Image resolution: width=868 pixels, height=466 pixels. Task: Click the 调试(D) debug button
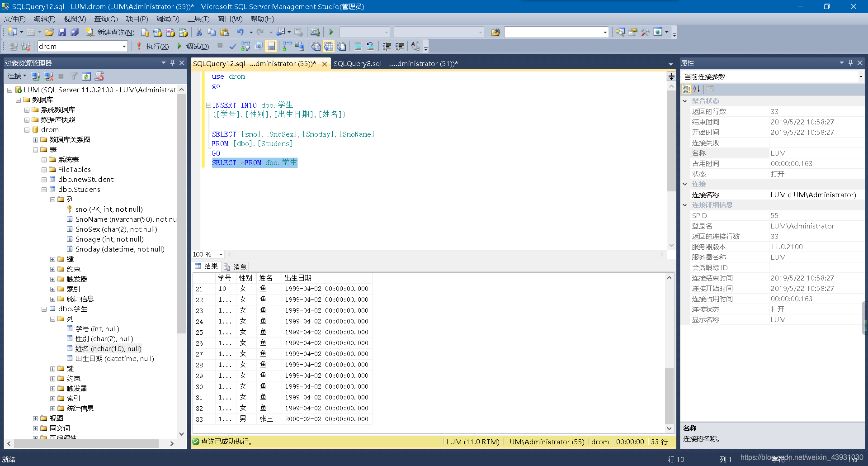[x=193, y=46]
